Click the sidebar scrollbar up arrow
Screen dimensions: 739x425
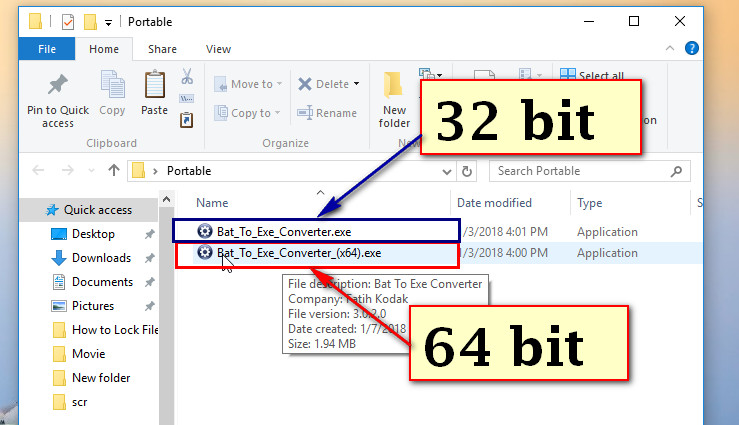point(166,199)
